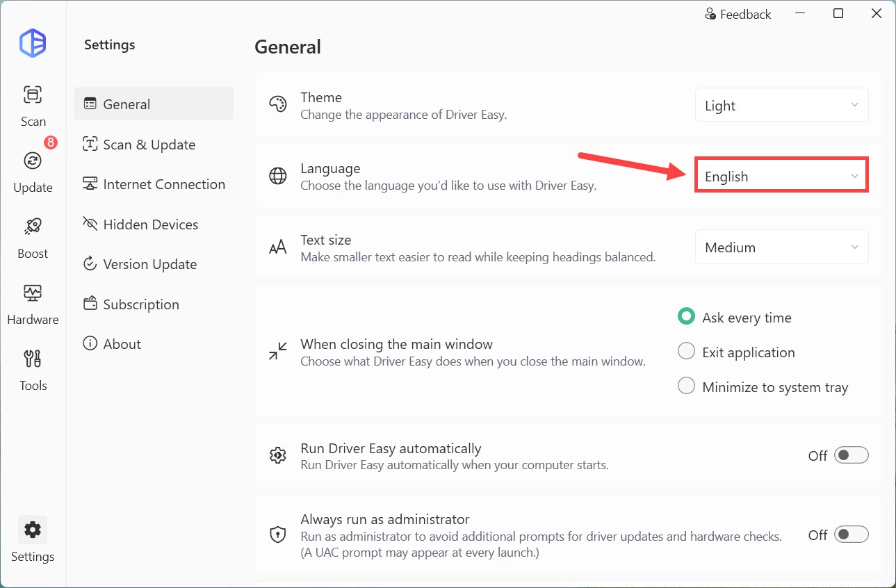
Task: Click the Settings panel title
Action: click(110, 44)
